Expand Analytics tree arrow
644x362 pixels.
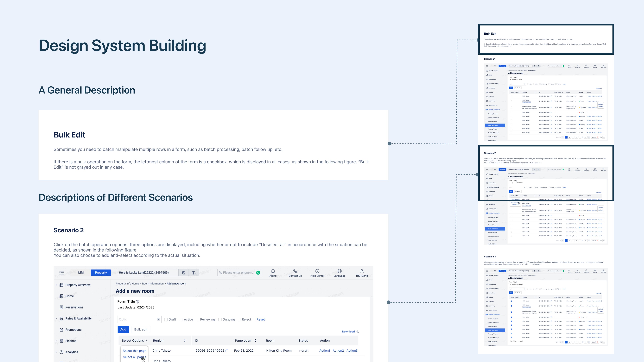56,352
